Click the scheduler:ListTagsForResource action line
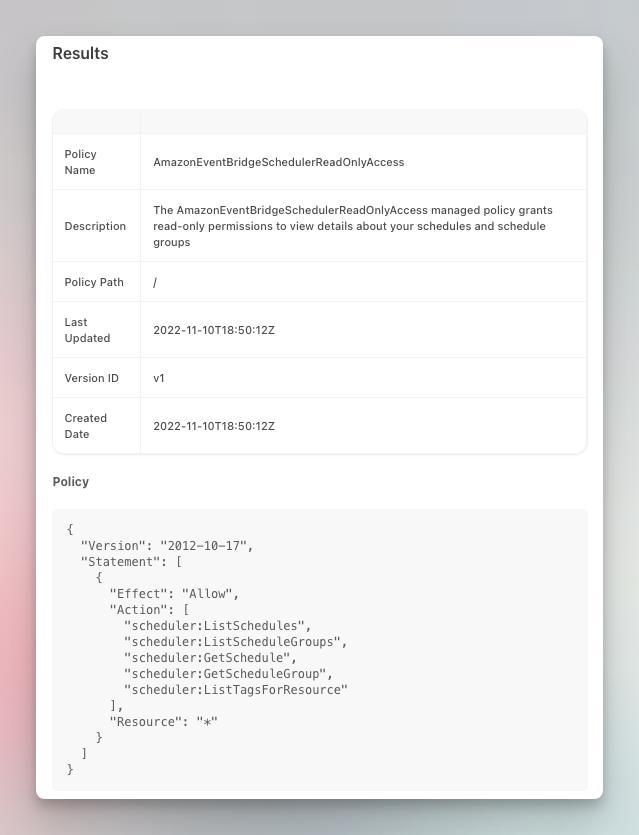 [x=235, y=690]
